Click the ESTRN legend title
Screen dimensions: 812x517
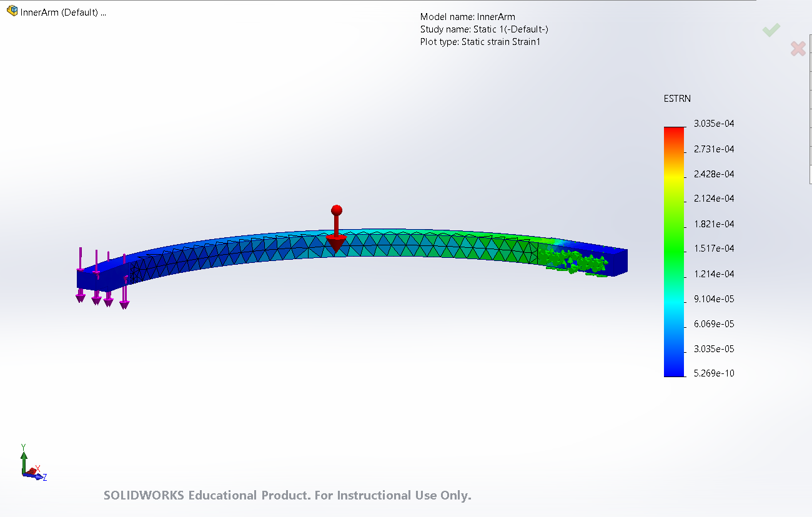[677, 99]
